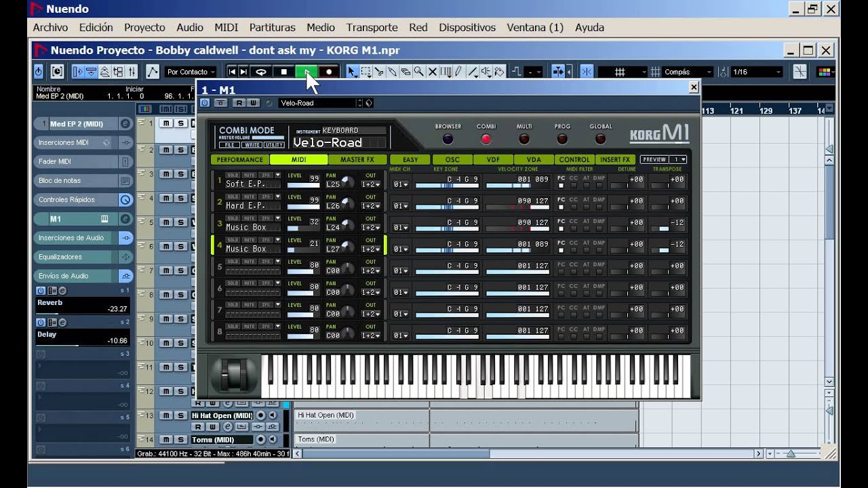Click the Record button in the transport

[x=329, y=71]
